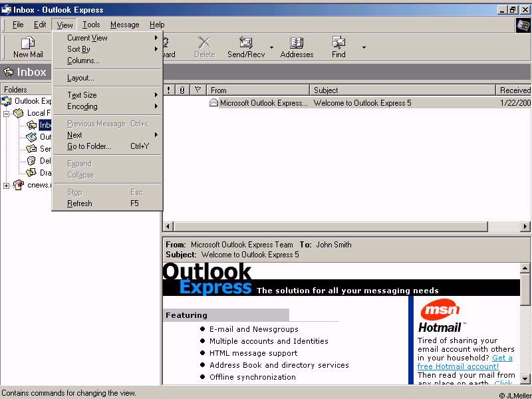Viewport: 532px width, 399px height.
Task: Select Refresh in the View menu
Action: (x=80, y=203)
